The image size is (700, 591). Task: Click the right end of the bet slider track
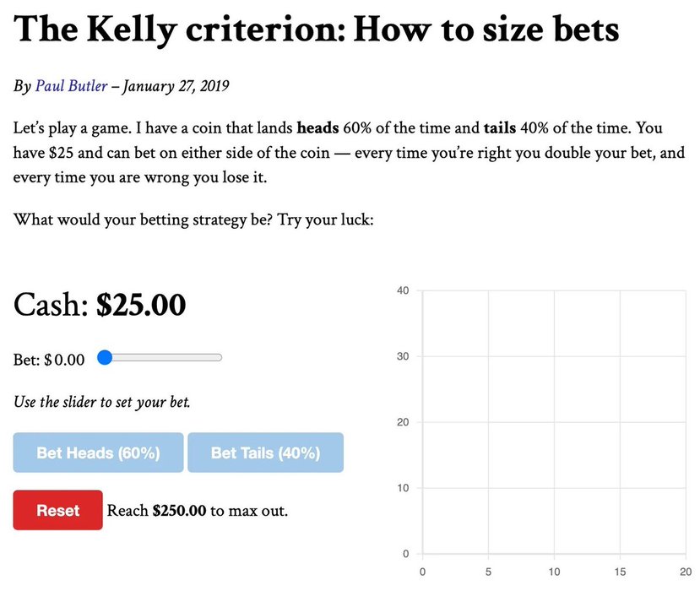(x=219, y=357)
